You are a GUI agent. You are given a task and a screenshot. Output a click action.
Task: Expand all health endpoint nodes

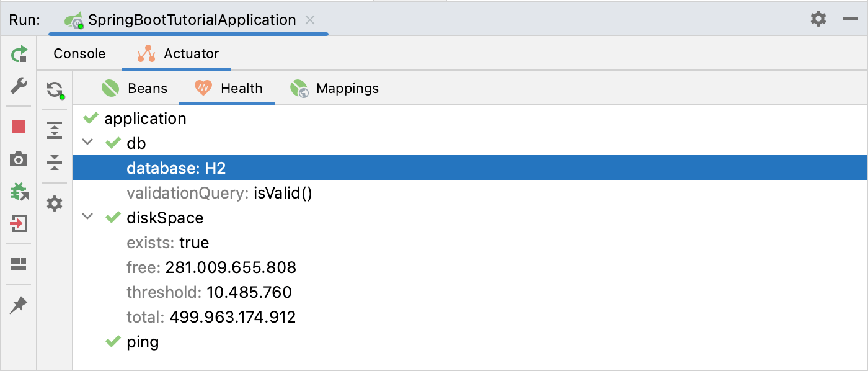coord(55,130)
